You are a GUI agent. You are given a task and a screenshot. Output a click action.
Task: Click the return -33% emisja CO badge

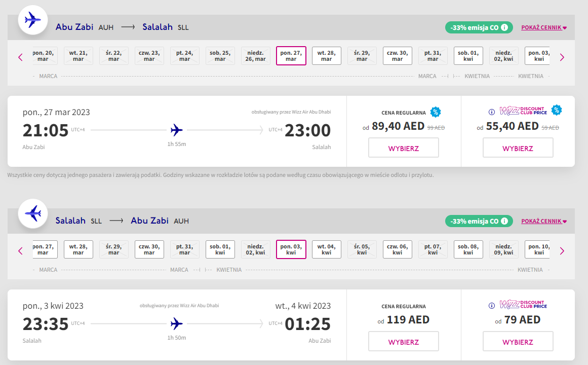point(479,221)
